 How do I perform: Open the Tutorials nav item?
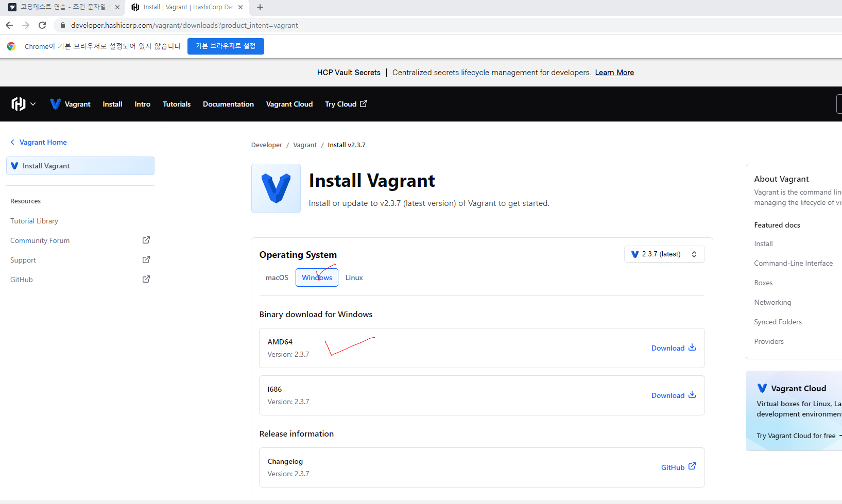177,104
